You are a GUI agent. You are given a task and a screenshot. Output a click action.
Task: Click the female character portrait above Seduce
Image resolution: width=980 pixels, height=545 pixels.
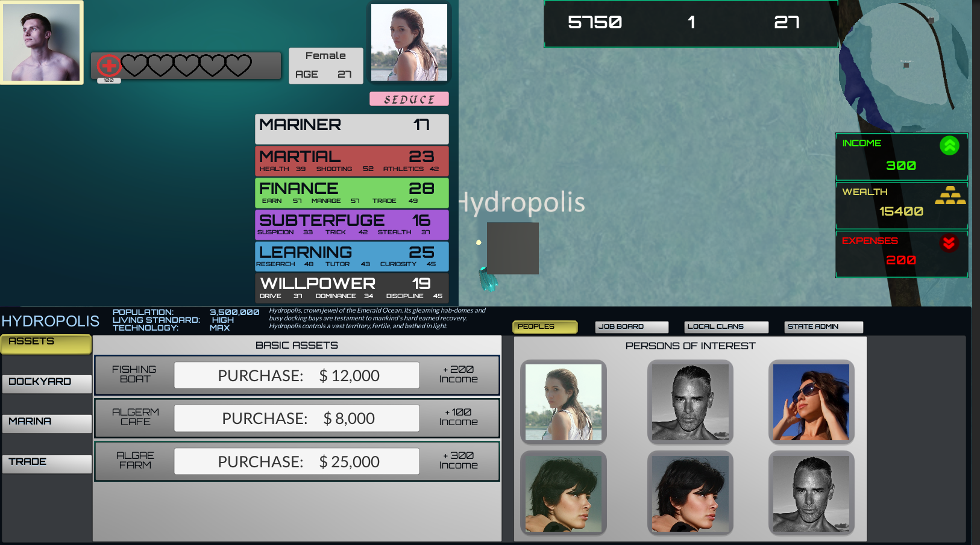pos(409,43)
